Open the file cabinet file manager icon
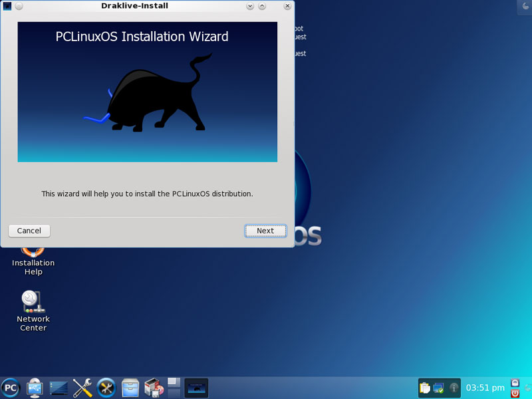532x399 pixels. point(130,388)
